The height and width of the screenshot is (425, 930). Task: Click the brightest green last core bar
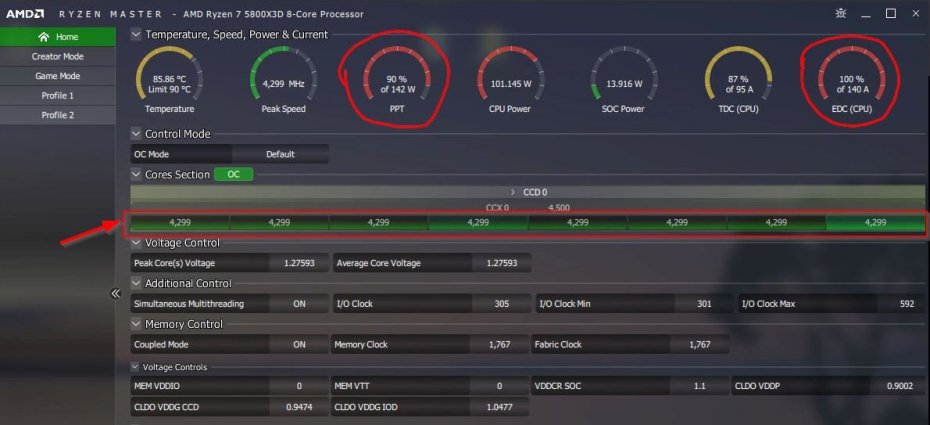pyautogui.click(x=875, y=223)
